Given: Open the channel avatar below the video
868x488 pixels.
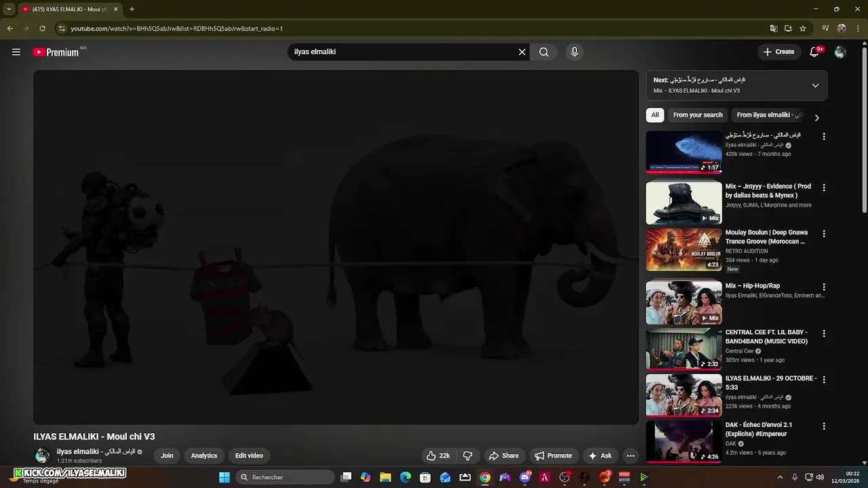Looking at the screenshot, I should tap(42, 455).
